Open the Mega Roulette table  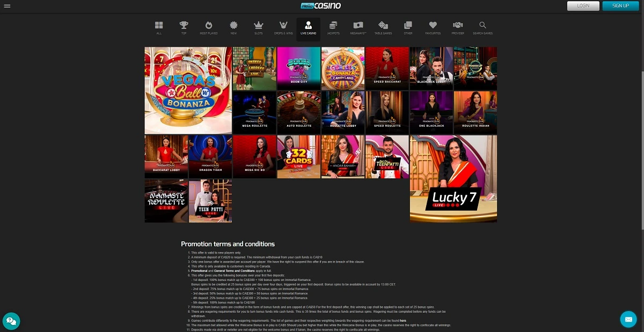pos(255,112)
